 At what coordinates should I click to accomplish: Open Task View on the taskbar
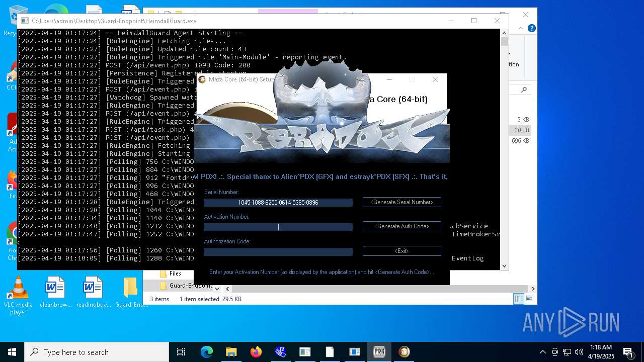pos(181,352)
